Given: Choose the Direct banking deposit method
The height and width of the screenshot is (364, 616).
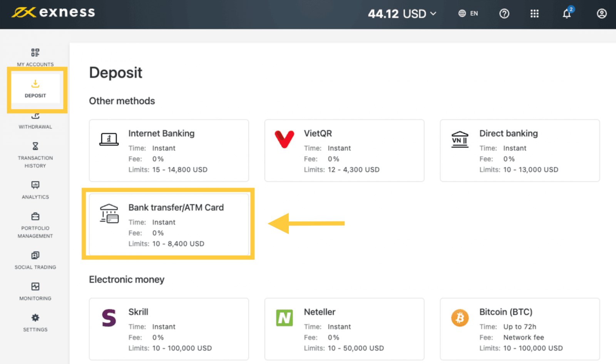Looking at the screenshot, I should (x=520, y=150).
